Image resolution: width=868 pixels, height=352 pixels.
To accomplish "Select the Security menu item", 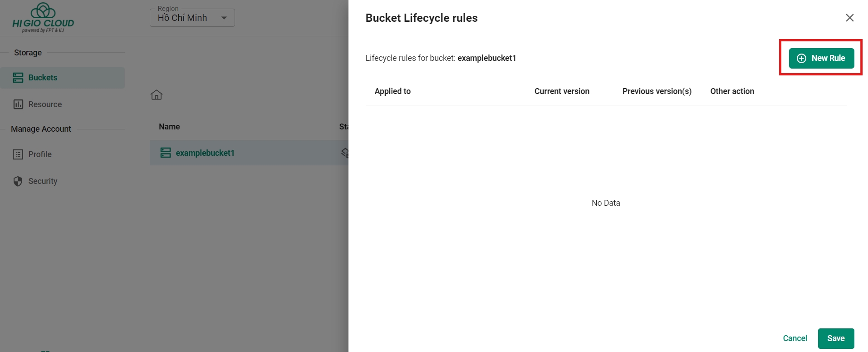I will [x=43, y=181].
